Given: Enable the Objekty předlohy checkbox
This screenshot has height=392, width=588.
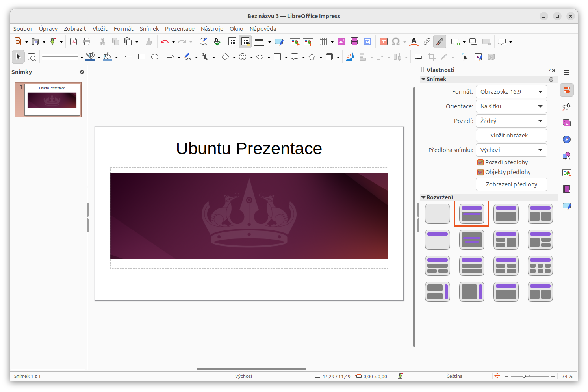Looking at the screenshot, I should (x=480, y=172).
